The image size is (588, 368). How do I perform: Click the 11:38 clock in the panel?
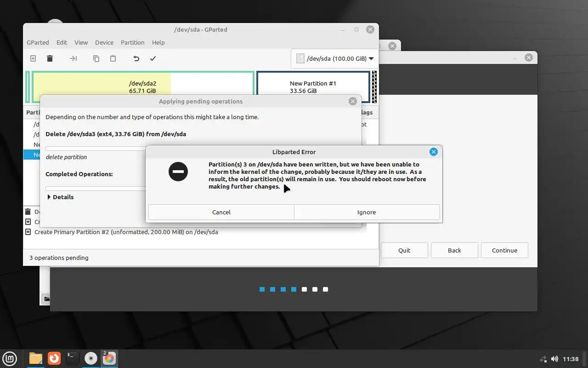coord(571,359)
